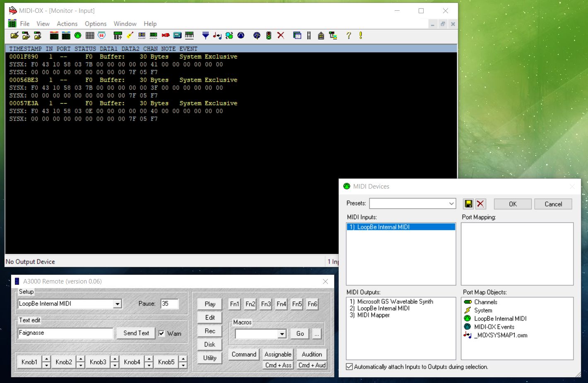Click the Send Text button

pos(136,333)
